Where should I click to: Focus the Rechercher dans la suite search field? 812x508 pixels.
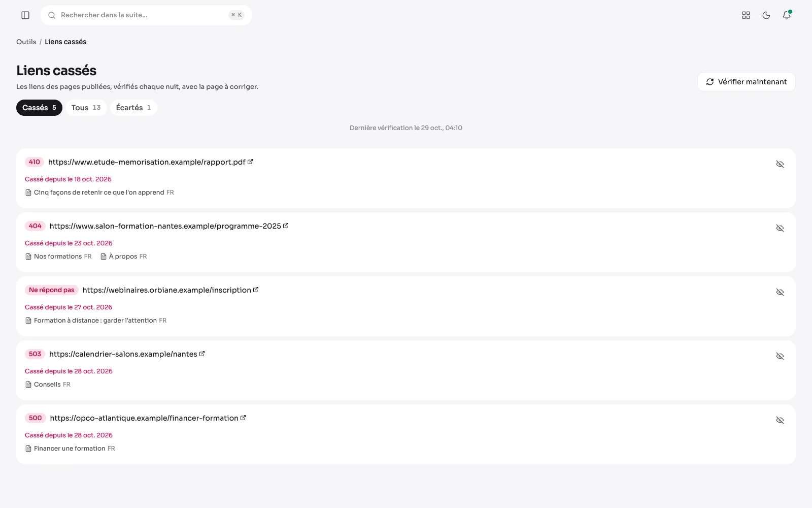146,15
